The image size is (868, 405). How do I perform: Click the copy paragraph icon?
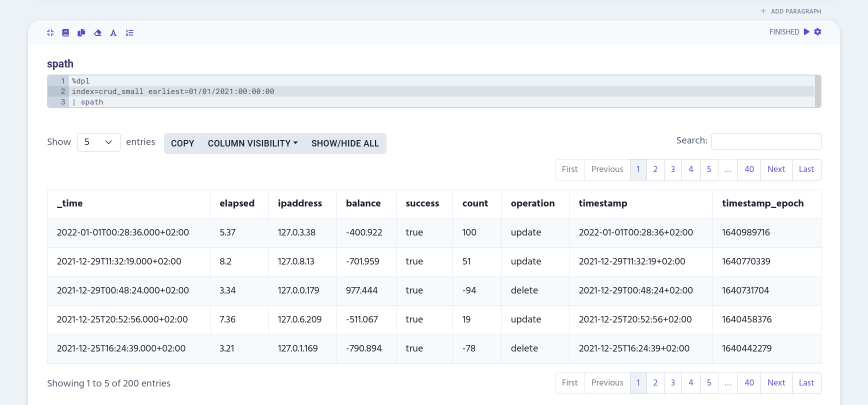tap(81, 32)
